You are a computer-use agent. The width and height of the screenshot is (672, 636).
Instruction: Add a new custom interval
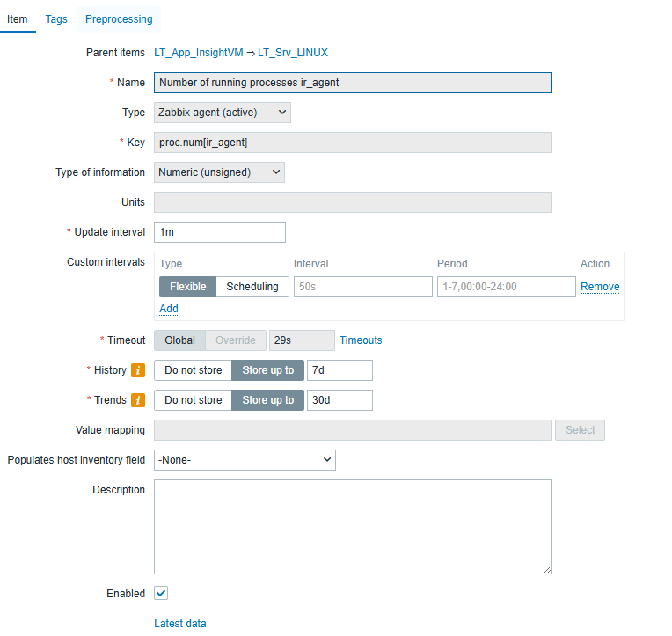(x=169, y=309)
